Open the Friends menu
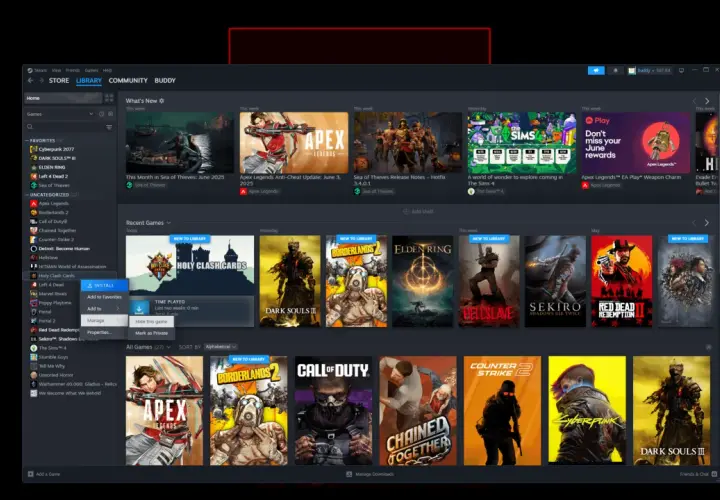 point(73,70)
